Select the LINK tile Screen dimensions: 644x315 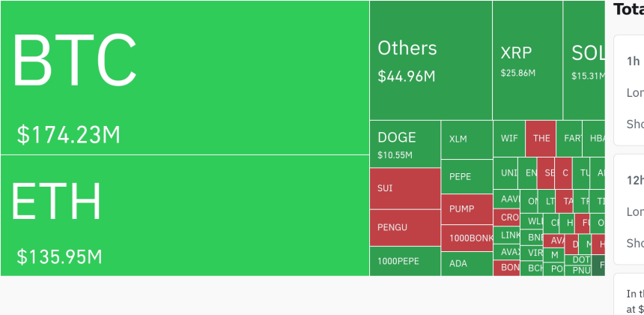507,235
